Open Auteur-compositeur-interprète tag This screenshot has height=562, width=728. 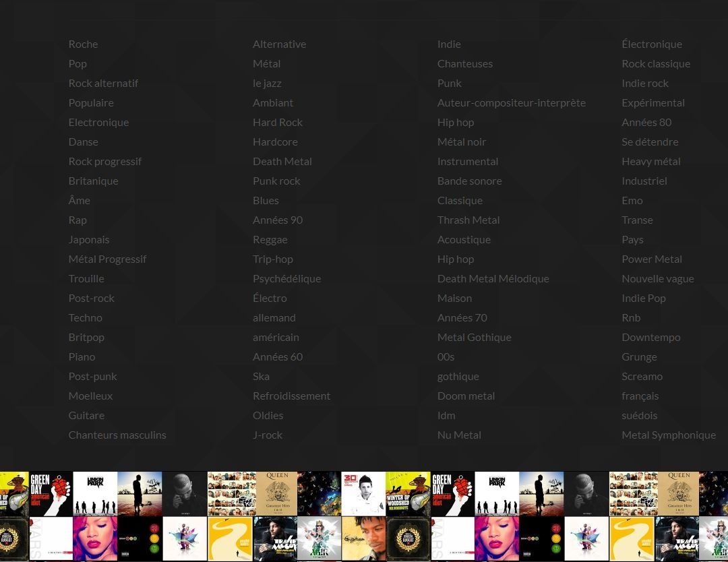[511, 102]
